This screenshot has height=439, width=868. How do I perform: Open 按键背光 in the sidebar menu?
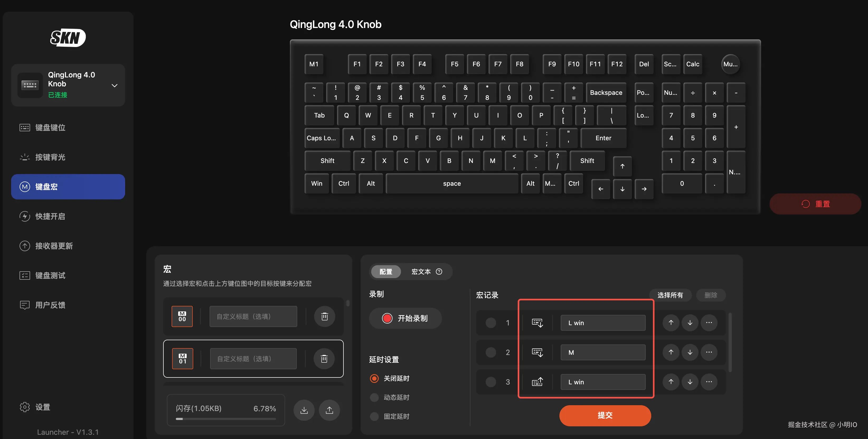point(50,157)
